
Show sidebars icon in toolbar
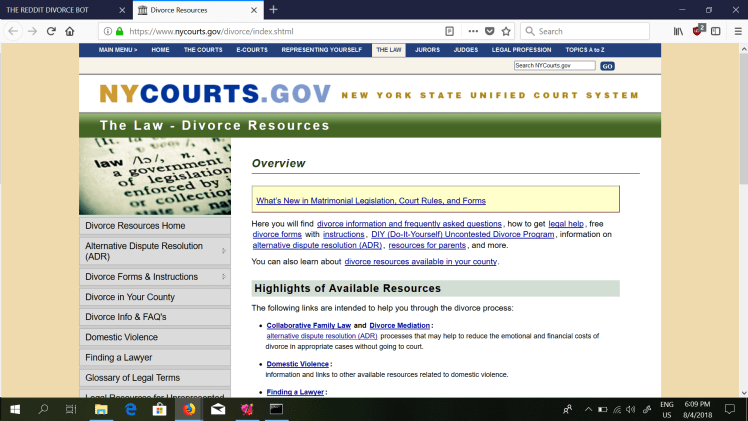click(x=716, y=31)
